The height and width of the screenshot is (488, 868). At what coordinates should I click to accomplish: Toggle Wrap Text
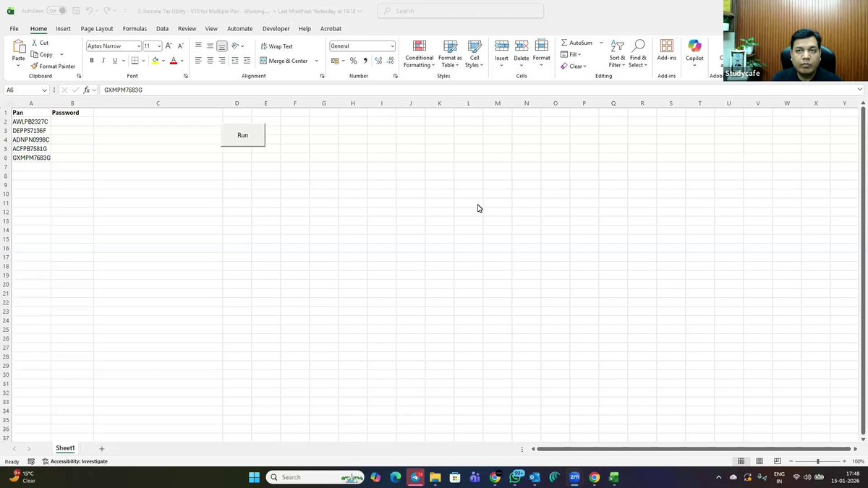tap(276, 46)
